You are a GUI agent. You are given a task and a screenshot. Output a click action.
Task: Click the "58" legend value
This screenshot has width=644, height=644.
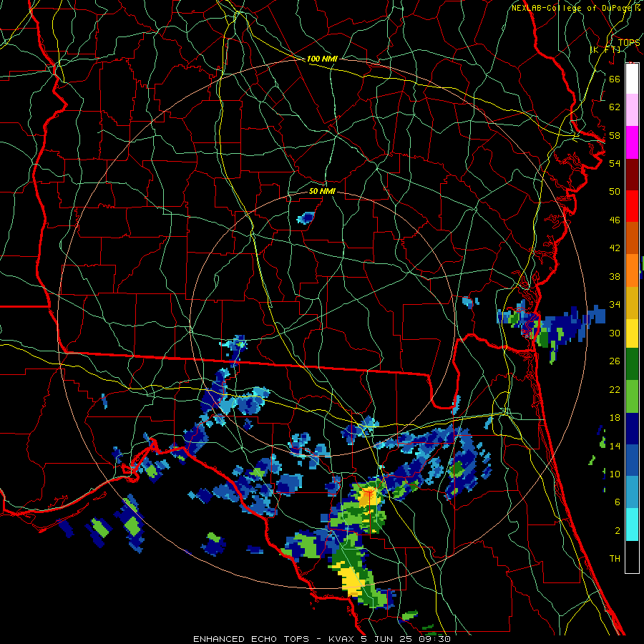615,135
